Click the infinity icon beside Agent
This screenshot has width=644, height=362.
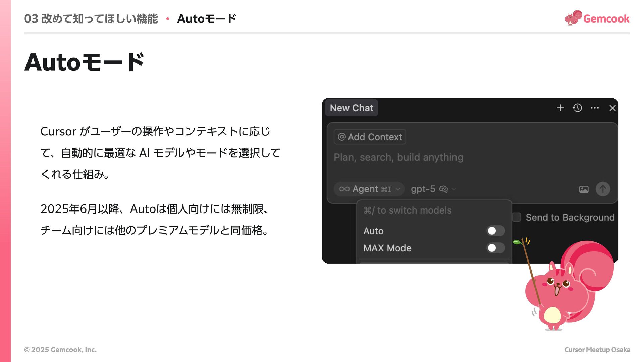click(x=344, y=189)
